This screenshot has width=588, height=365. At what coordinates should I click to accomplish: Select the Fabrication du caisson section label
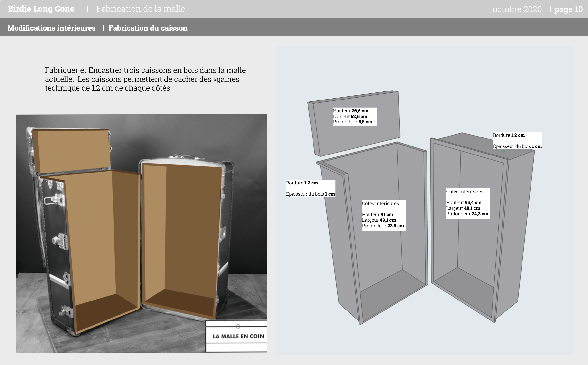(148, 28)
